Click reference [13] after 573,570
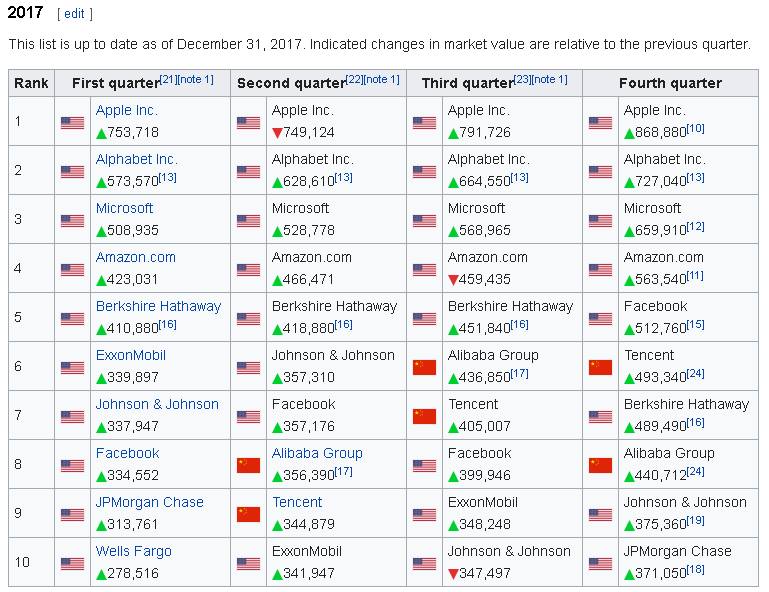 [x=168, y=178]
